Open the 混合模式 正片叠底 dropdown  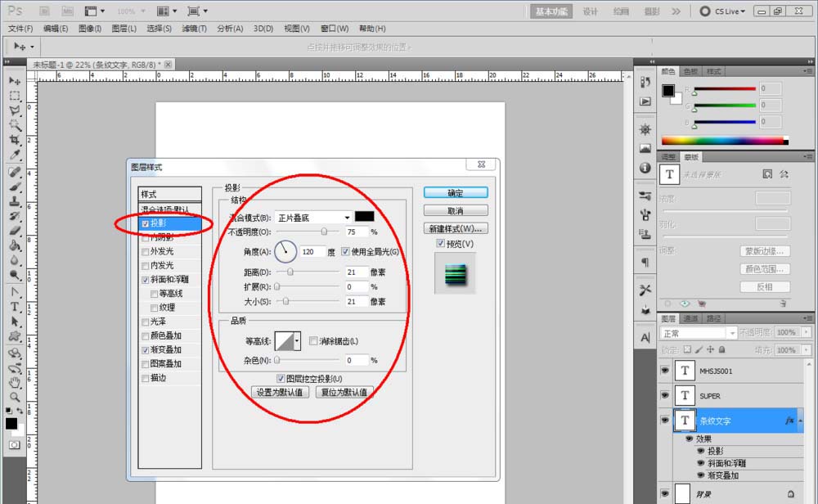(x=312, y=217)
